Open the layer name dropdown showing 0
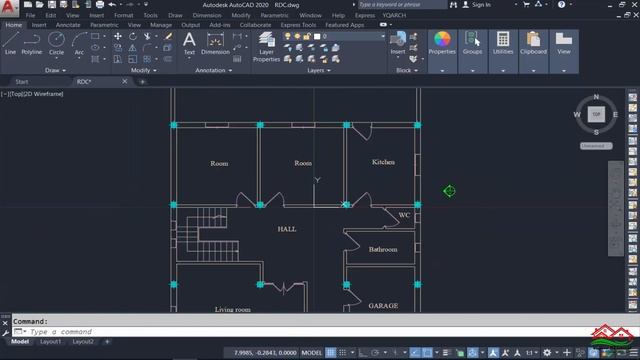Viewport: 640px width, 360px height. [353, 36]
